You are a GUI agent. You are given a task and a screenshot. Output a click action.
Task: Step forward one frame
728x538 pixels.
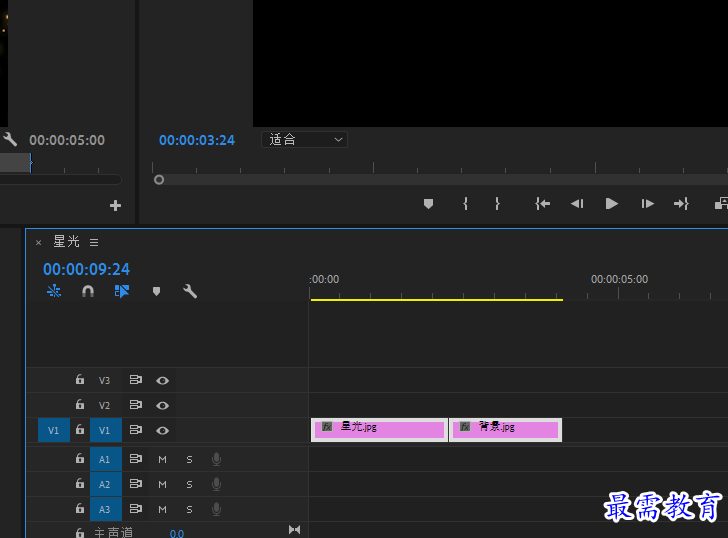(647, 204)
